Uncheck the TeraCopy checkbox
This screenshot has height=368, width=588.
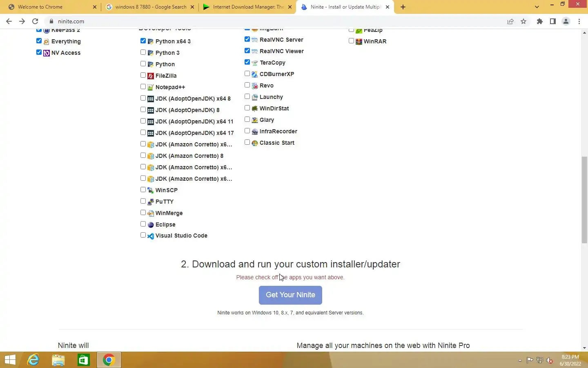tap(247, 62)
